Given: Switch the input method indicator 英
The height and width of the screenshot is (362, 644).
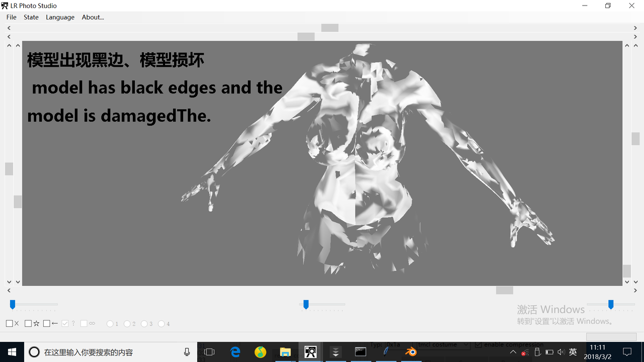Looking at the screenshot, I should pyautogui.click(x=573, y=352).
